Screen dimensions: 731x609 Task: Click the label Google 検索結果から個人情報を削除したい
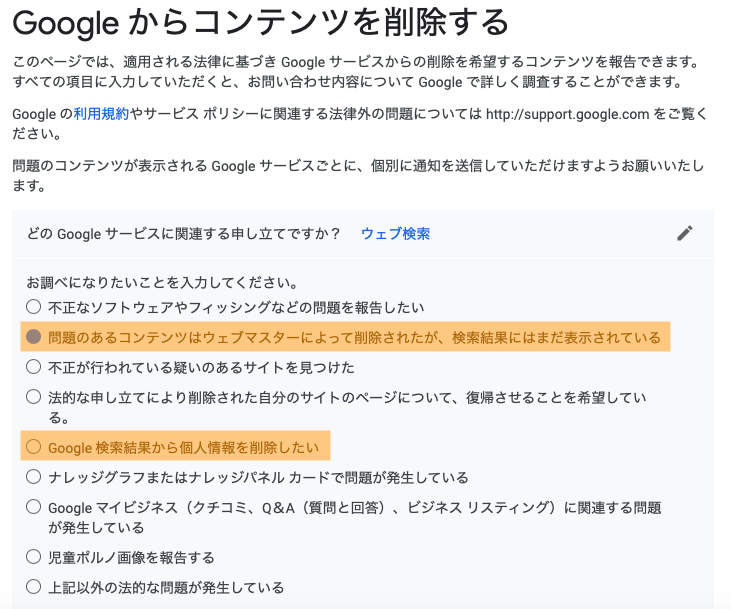184,448
